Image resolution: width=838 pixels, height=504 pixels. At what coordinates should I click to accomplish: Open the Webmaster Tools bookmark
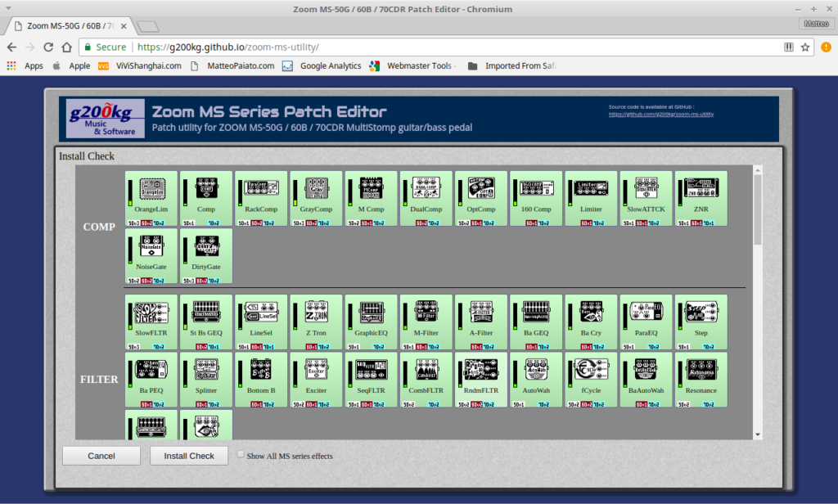pyautogui.click(x=412, y=65)
